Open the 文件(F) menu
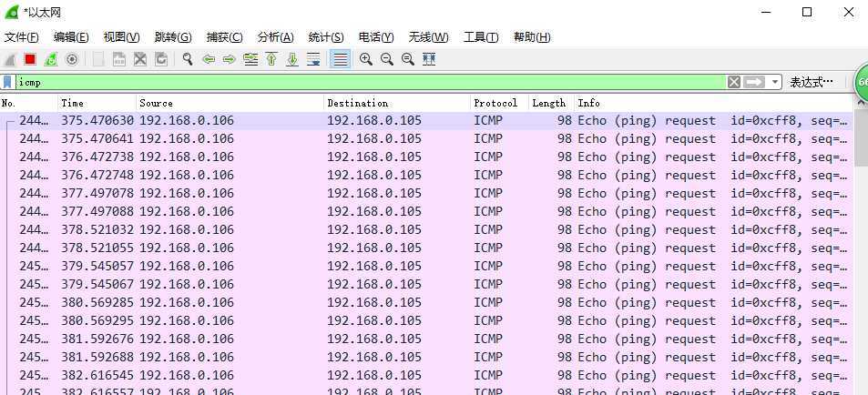The image size is (868, 395). tap(22, 37)
